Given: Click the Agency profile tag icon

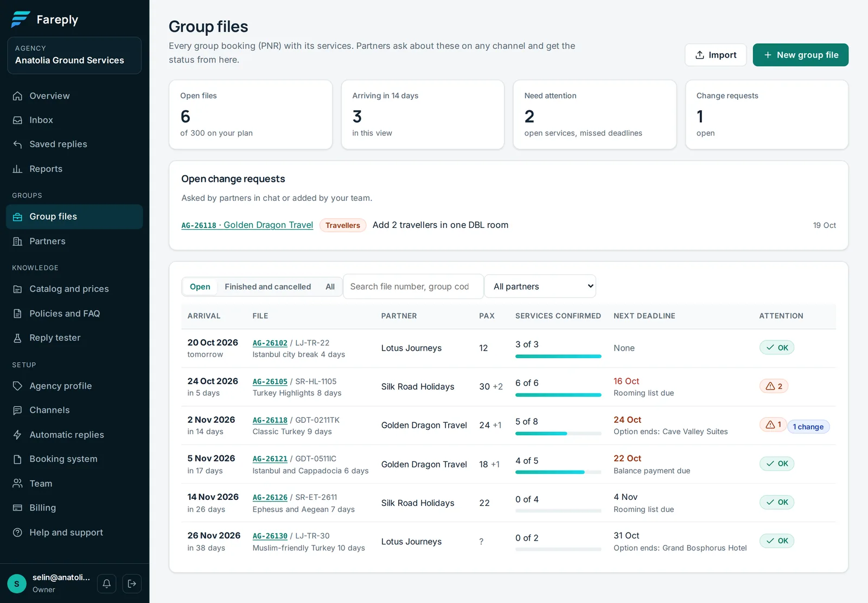Looking at the screenshot, I should (17, 386).
